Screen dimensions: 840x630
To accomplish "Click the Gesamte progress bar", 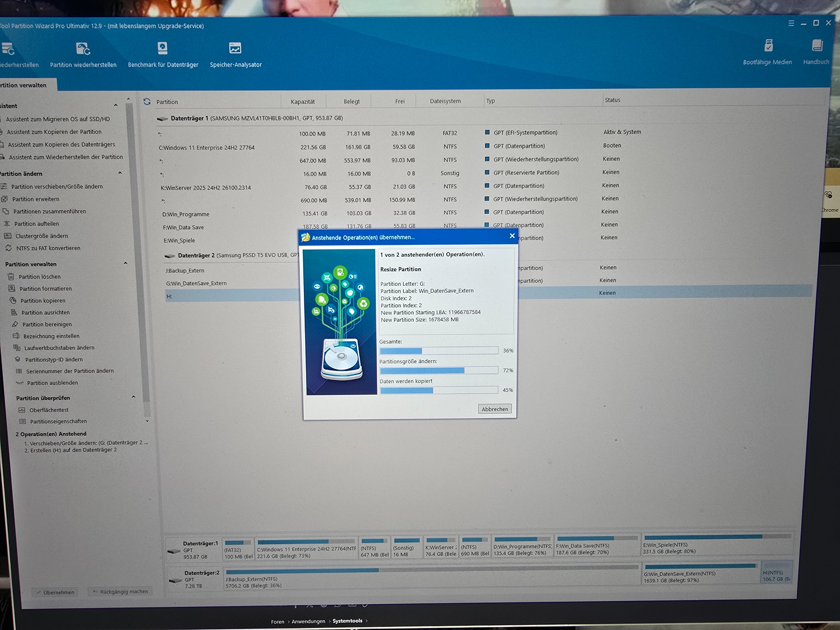I will [x=439, y=350].
